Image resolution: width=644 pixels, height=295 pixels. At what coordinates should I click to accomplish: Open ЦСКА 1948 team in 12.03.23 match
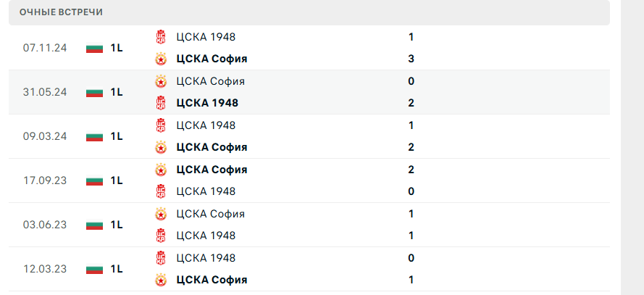click(x=206, y=258)
